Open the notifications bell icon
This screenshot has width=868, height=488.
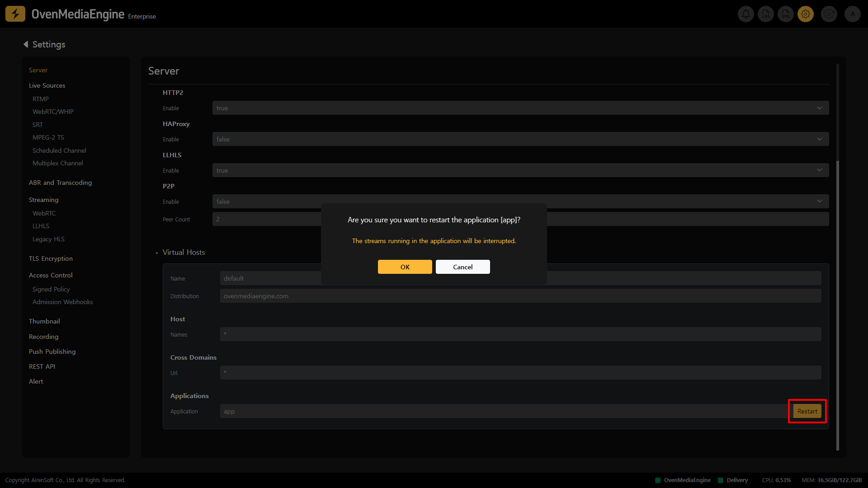[745, 14]
